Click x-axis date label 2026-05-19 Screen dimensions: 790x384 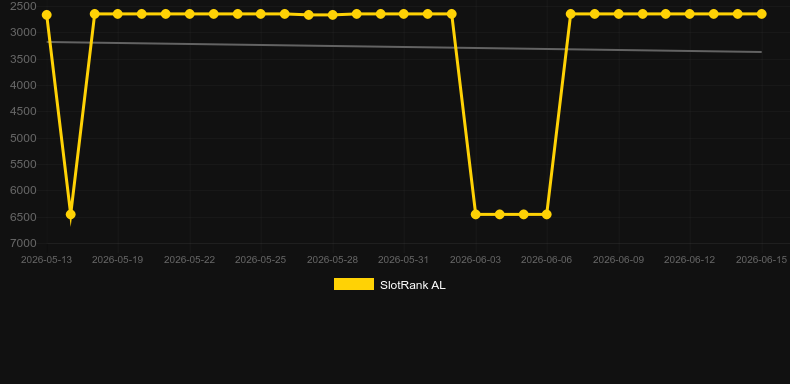(117, 260)
